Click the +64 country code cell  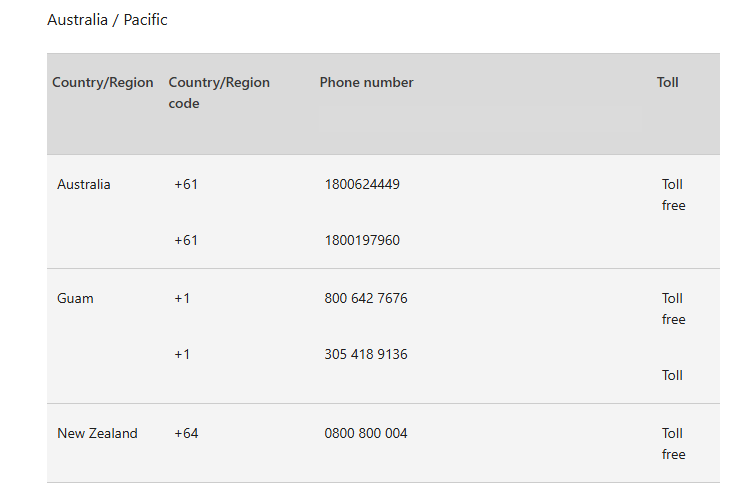tap(186, 434)
